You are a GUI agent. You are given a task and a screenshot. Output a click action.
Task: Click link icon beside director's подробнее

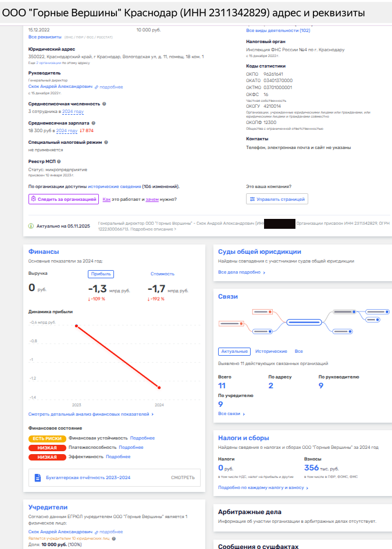click(x=97, y=87)
